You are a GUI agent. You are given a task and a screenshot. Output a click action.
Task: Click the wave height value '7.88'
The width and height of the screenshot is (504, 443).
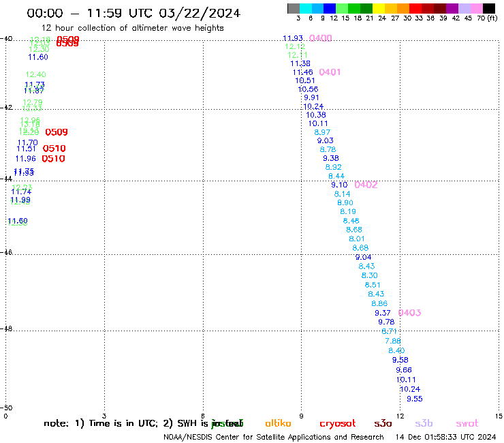[393, 341]
